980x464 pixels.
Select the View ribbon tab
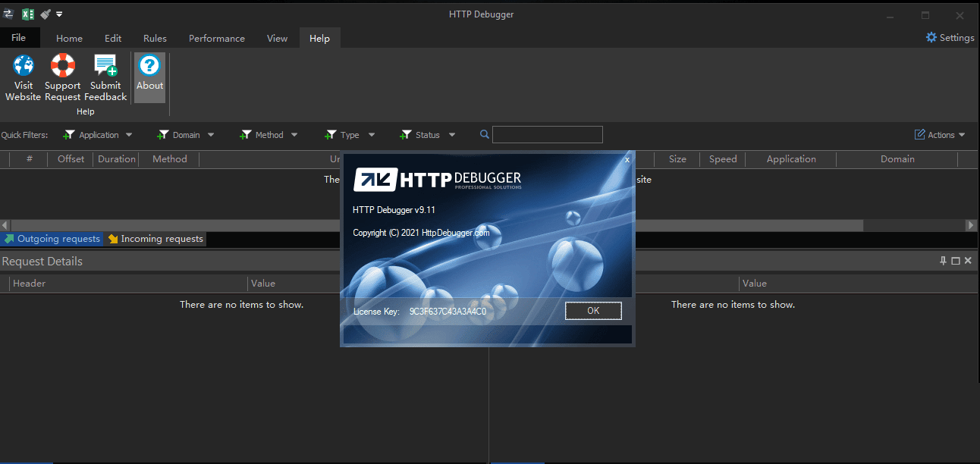[x=278, y=38]
